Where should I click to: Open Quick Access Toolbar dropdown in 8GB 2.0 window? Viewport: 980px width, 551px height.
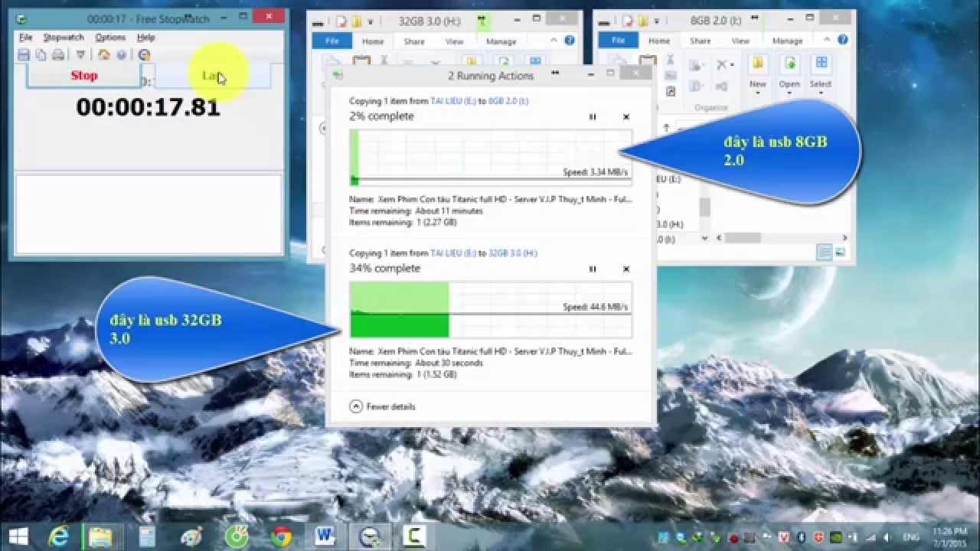(657, 21)
